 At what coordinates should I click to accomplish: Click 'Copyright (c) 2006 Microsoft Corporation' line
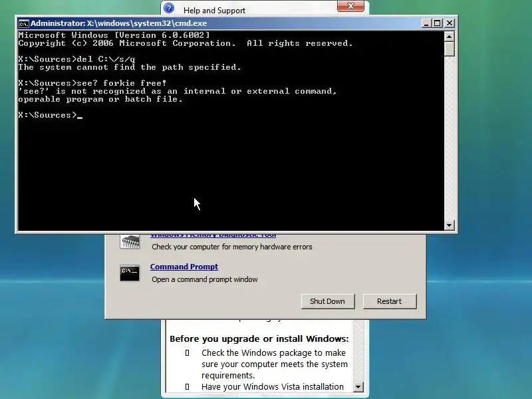[186, 43]
